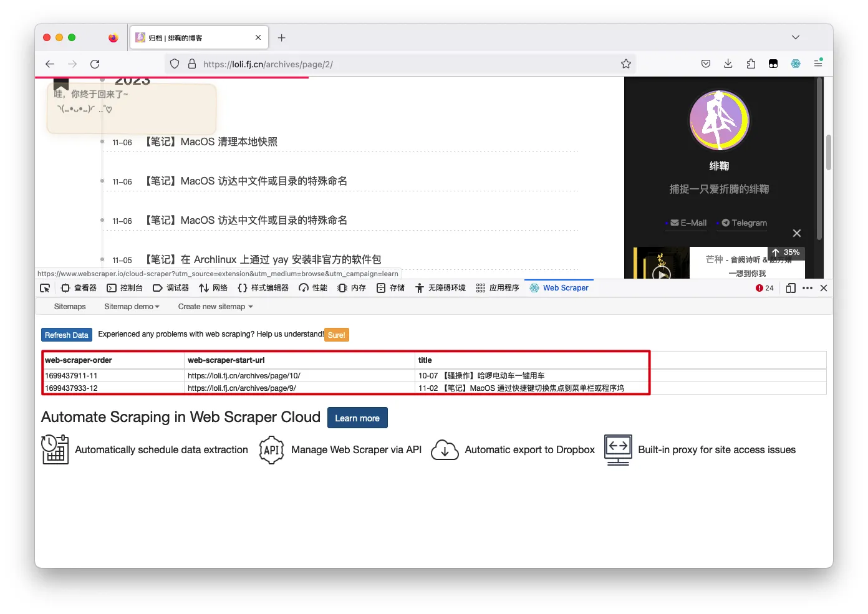This screenshot has height=614, width=868.
Task: Expand the Sitemap demo dropdown
Action: coord(132,307)
